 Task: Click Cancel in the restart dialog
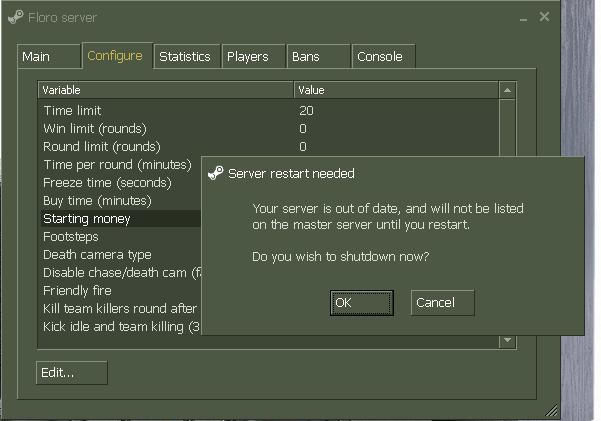(x=442, y=303)
